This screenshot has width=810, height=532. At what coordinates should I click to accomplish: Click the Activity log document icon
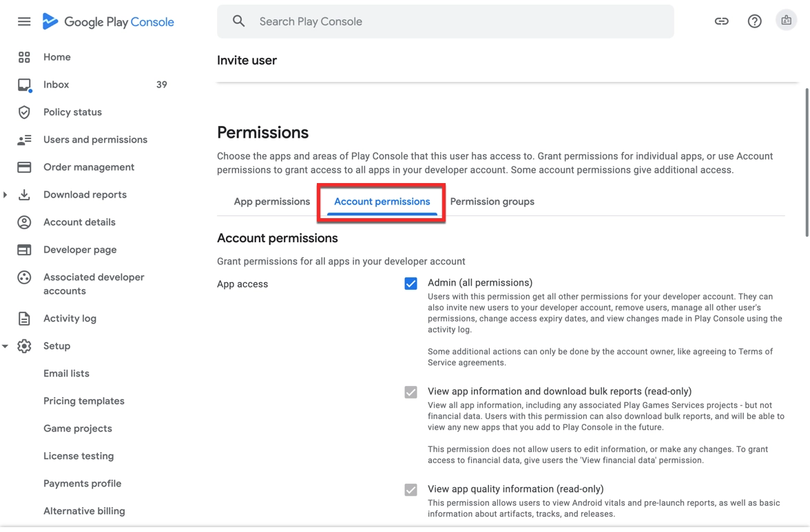point(24,319)
